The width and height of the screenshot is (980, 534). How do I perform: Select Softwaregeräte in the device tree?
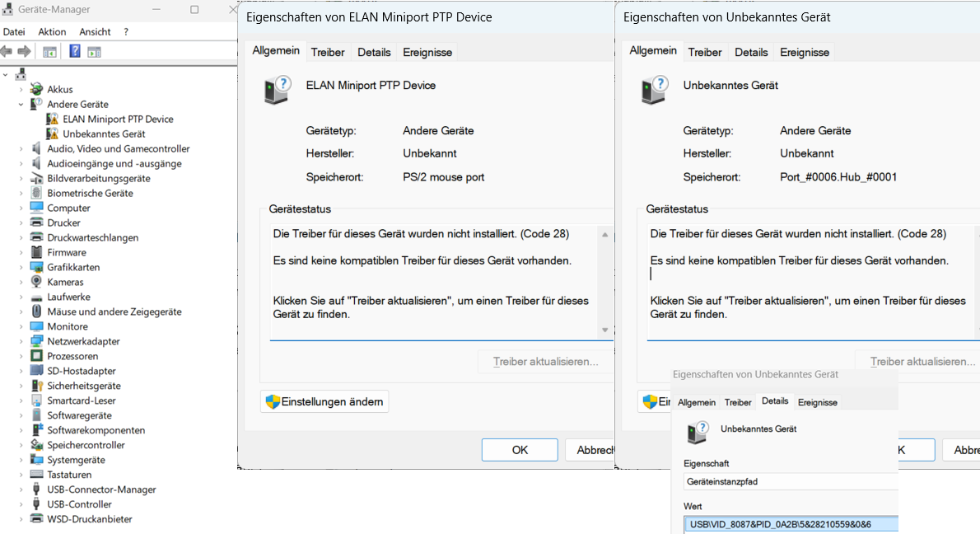click(79, 415)
